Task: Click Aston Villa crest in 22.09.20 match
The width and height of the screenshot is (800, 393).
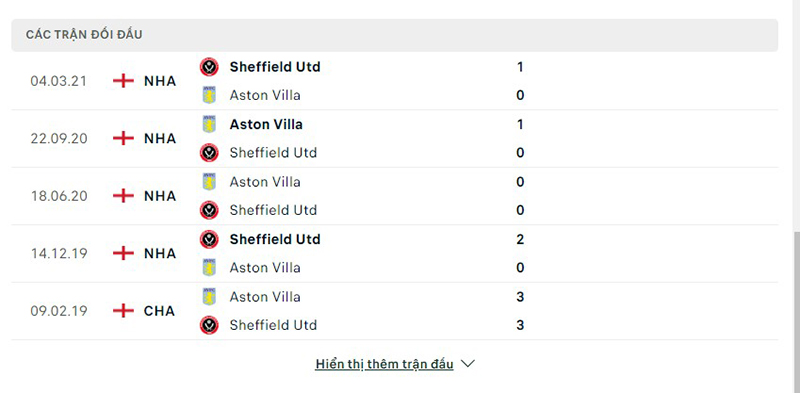Action: 209,124
